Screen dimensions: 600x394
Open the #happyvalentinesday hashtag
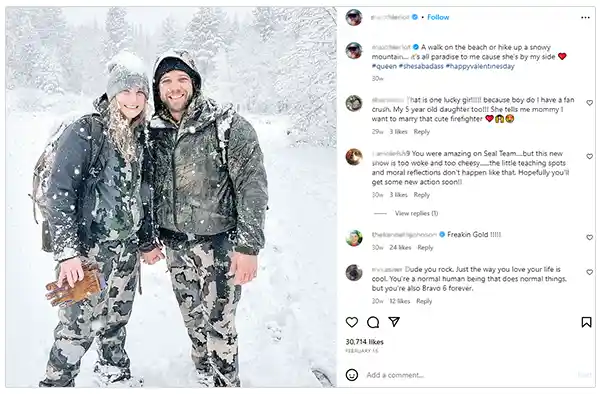480,66
